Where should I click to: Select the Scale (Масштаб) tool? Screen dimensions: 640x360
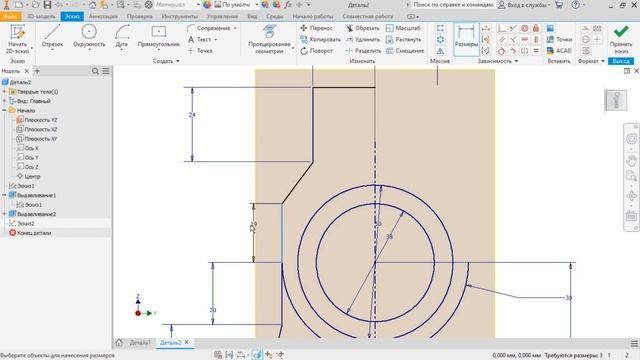coord(403,28)
